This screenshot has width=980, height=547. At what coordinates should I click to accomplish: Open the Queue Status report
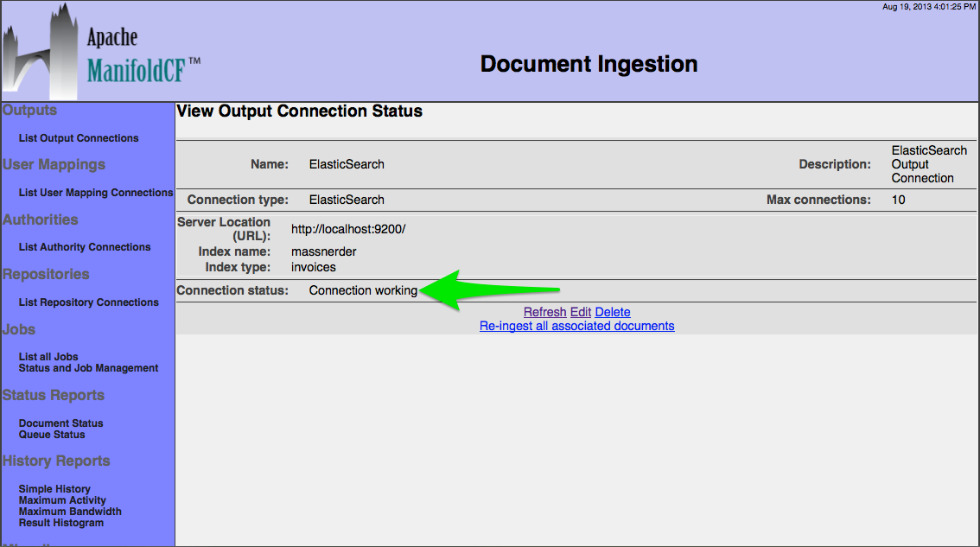pos(52,435)
